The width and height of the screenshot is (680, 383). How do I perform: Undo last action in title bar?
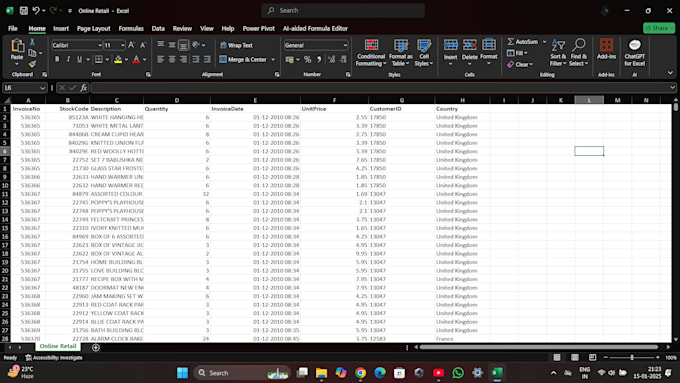click(36, 10)
